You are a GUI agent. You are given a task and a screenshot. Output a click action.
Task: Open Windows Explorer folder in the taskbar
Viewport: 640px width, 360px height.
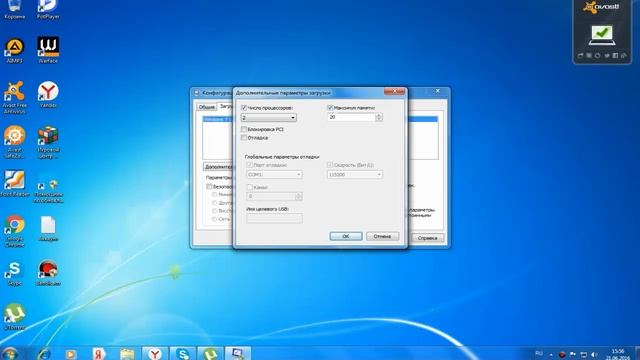127,353
